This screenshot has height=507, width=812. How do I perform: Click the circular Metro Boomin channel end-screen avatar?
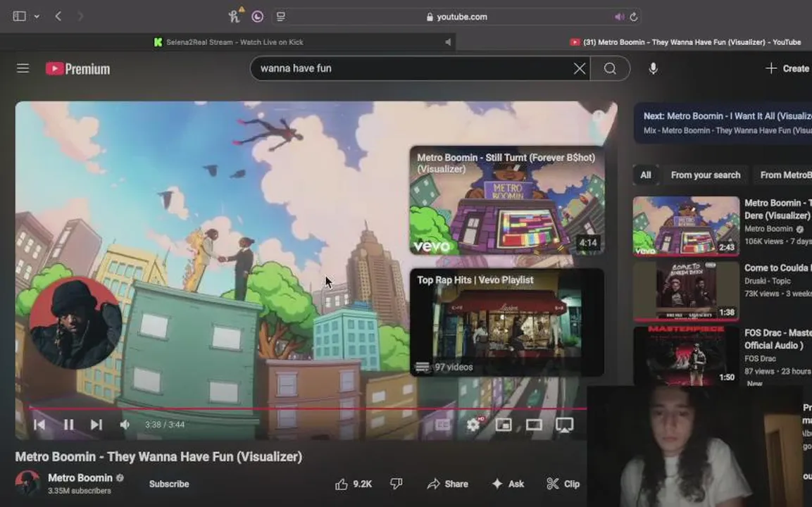click(75, 322)
